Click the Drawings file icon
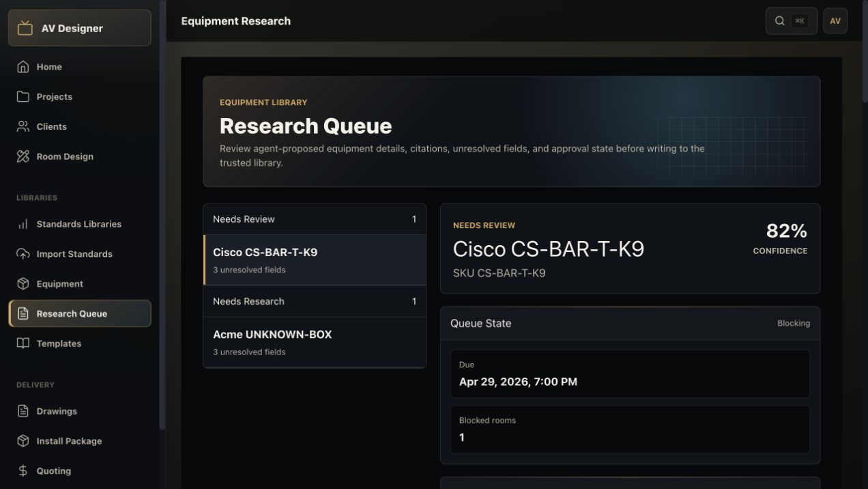 pyautogui.click(x=23, y=411)
